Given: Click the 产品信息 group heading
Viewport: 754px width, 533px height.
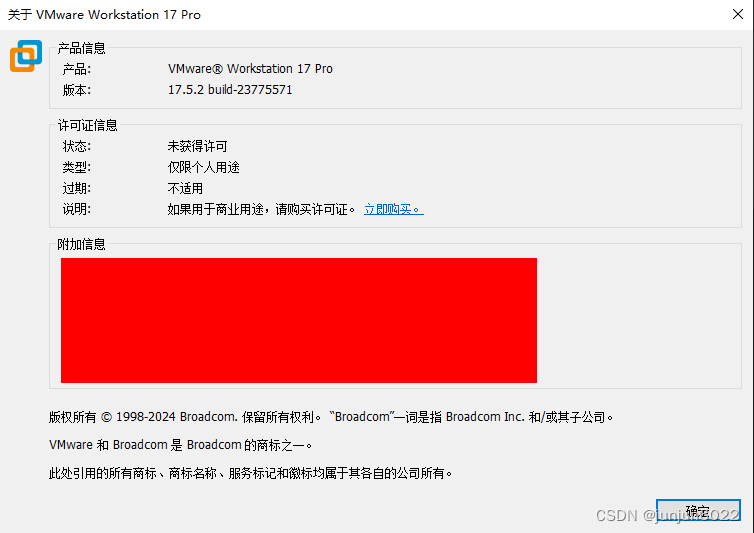Looking at the screenshot, I should point(81,48).
